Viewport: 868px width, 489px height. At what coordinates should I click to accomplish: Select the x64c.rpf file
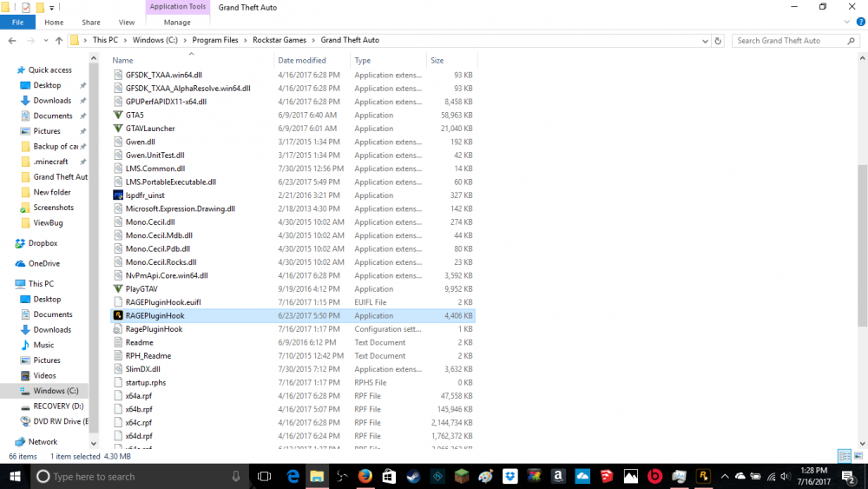[x=138, y=422]
